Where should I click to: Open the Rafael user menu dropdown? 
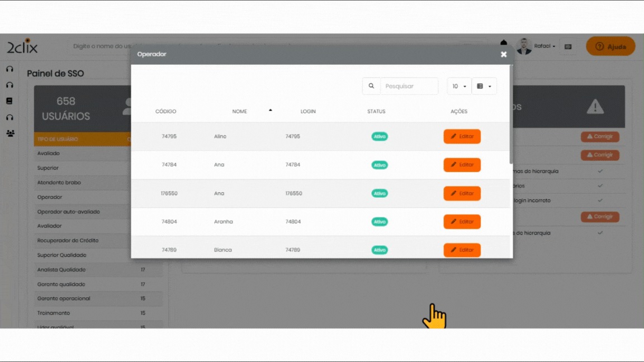545,46
